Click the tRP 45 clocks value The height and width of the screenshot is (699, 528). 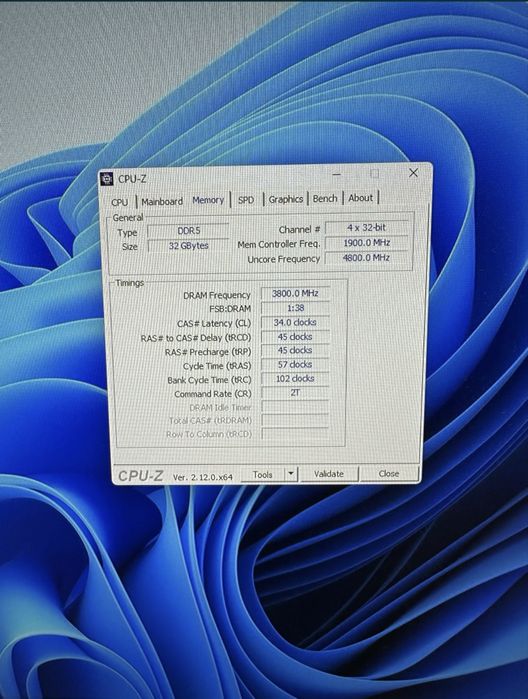tap(295, 350)
